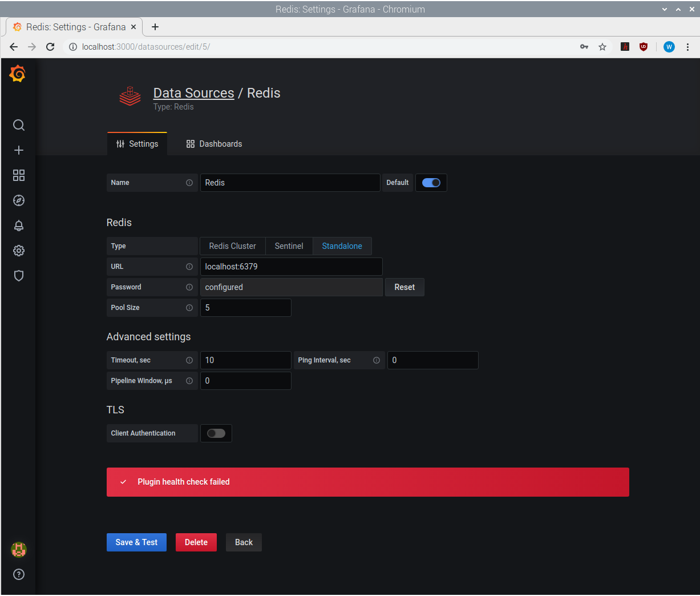Open the Search dashboards icon
Image resolution: width=700 pixels, height=596 pixels.
click(18, 125)
